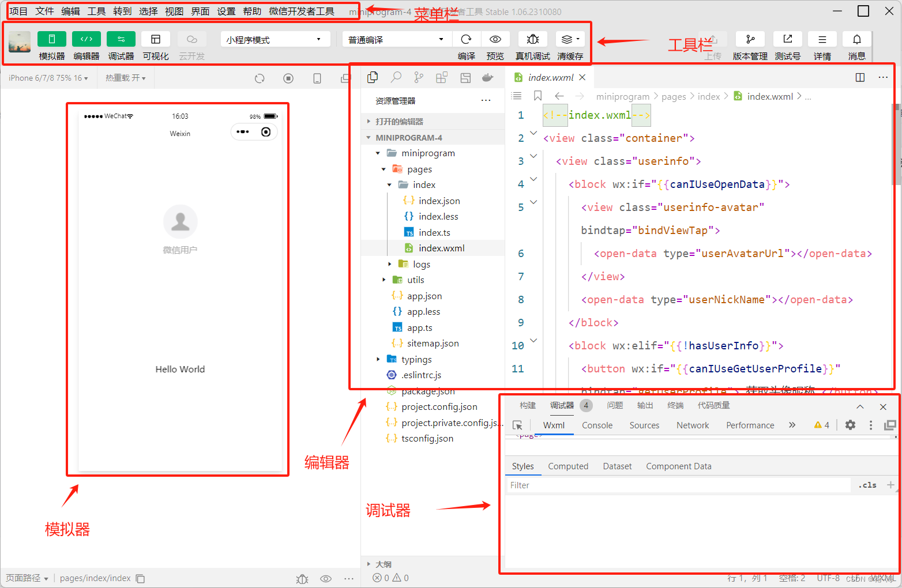Viewport: 902px width, 588px height.
Task: Open the 普通编译 compile mode dropdown
Action: coord(396,39)
